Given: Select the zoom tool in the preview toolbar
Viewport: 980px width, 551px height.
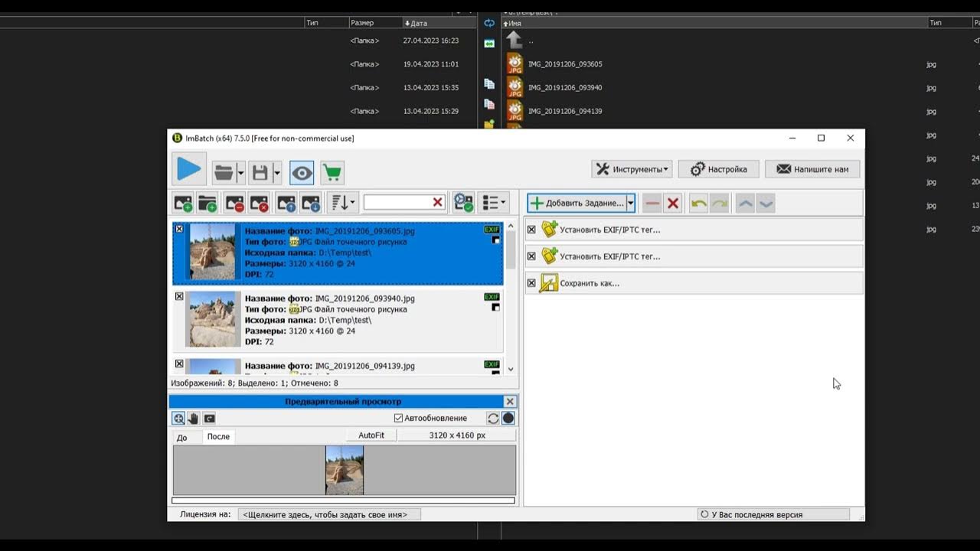Looking at the screenshot, I should tap(178, 419).
